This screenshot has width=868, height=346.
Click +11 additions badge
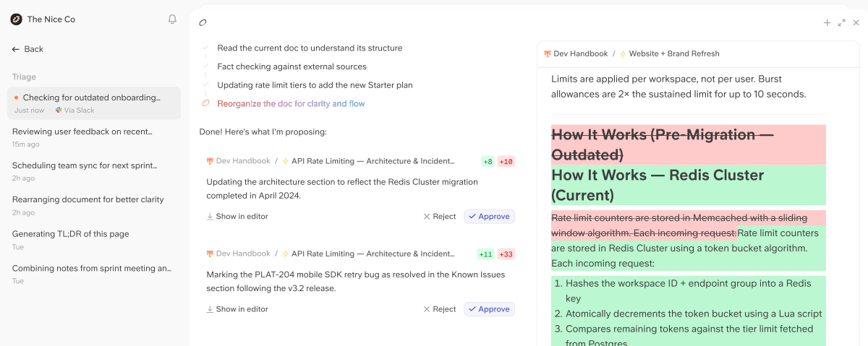coord(486,254)
